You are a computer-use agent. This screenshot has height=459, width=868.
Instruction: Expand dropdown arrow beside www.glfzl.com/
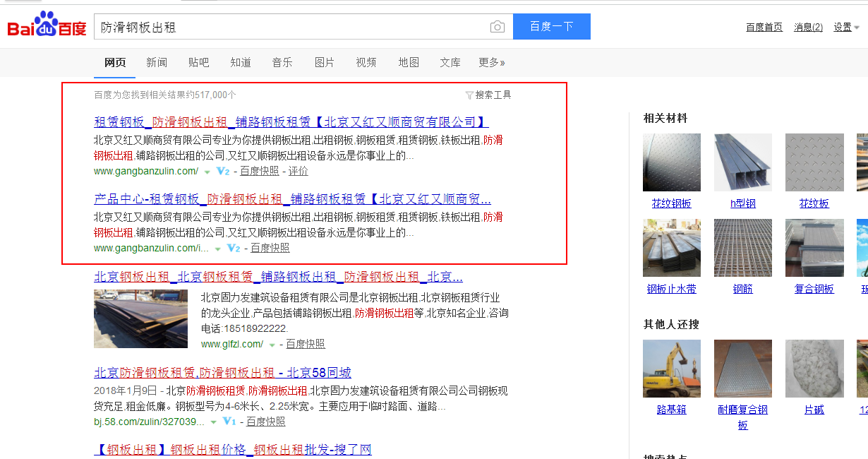tap(272, 345)
